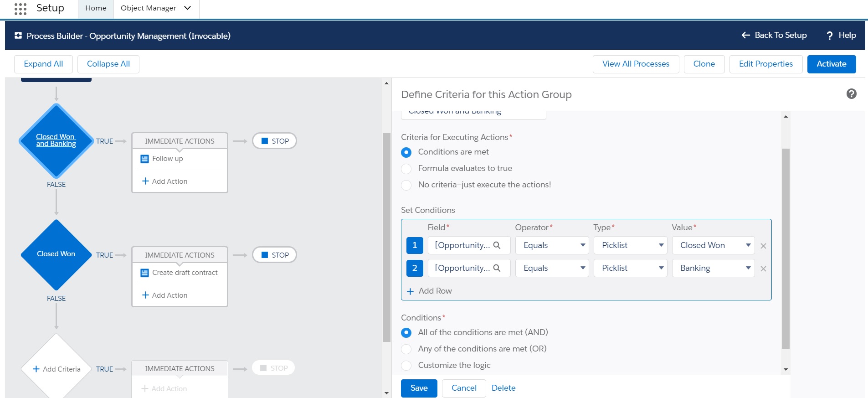This screenshot has width=868, height=398.
Task: Select 'Formula evaluates to true' radio option
Action: point(406,169)
